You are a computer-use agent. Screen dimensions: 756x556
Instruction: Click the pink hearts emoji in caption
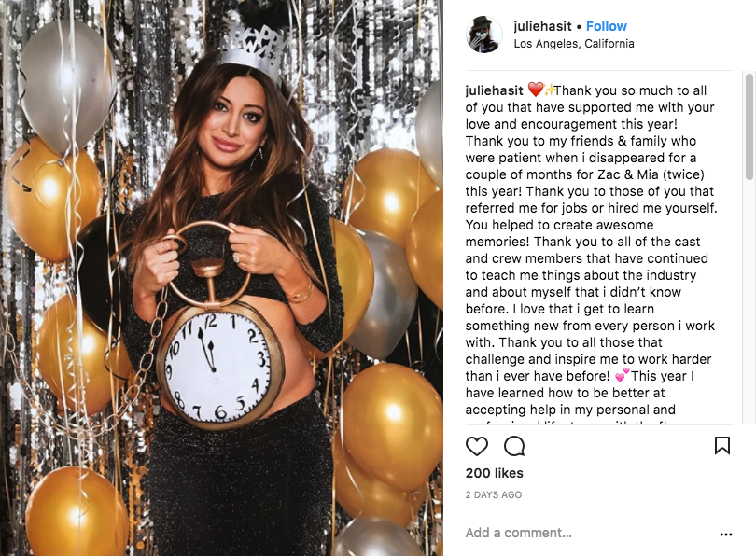click(622, 375)
